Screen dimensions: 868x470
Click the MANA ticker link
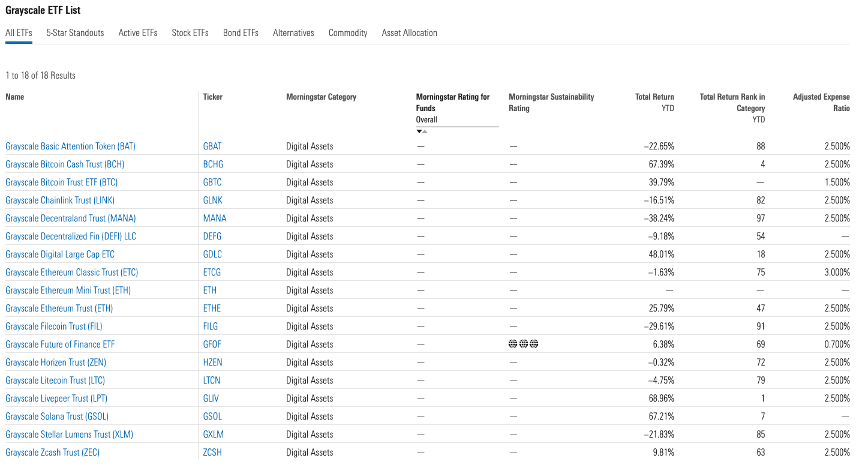pyautogui.click(x=215, y=218)
